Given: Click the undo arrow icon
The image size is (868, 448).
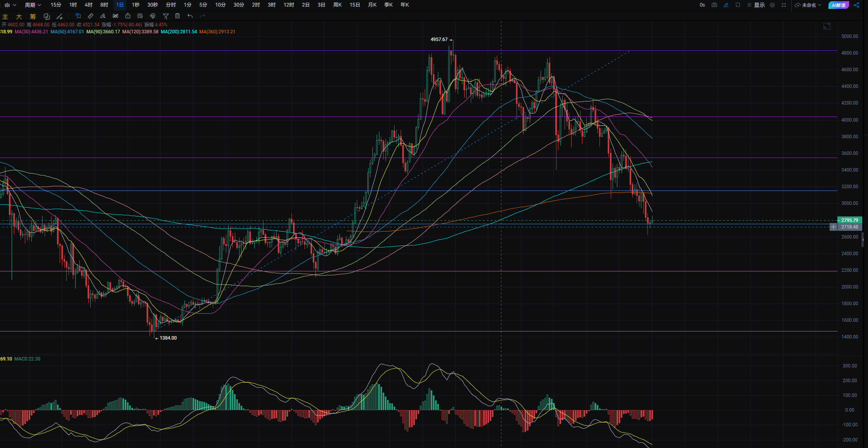Looking at the screenshot, I should pyautogui.click(x=190, y=16).
